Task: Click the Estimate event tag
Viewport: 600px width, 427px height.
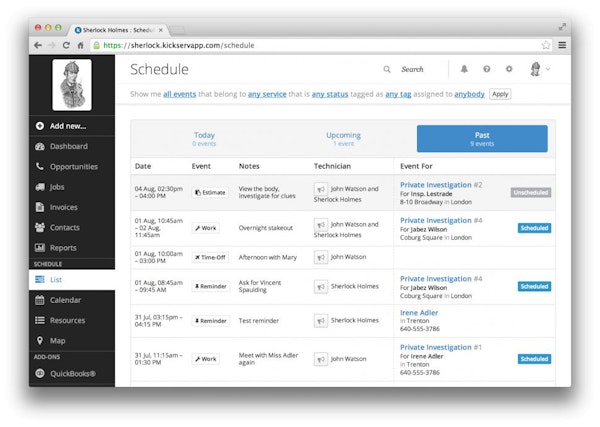Action: 210,191
